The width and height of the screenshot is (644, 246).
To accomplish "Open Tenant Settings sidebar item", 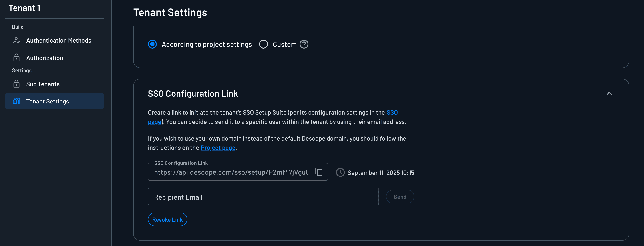I will 48,101.
